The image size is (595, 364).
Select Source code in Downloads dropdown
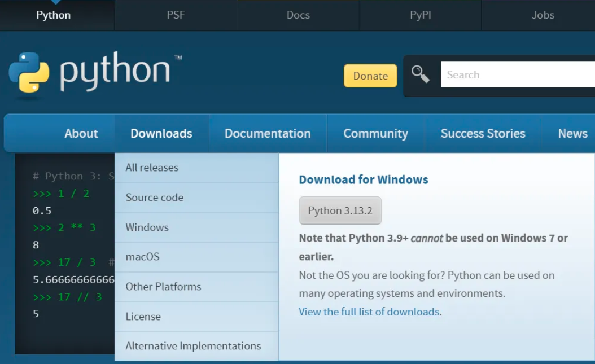click(x=196, y=198)
